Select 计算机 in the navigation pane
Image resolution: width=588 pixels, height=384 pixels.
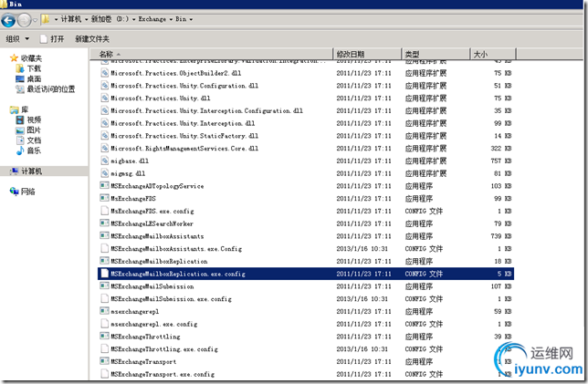(31, 171)
